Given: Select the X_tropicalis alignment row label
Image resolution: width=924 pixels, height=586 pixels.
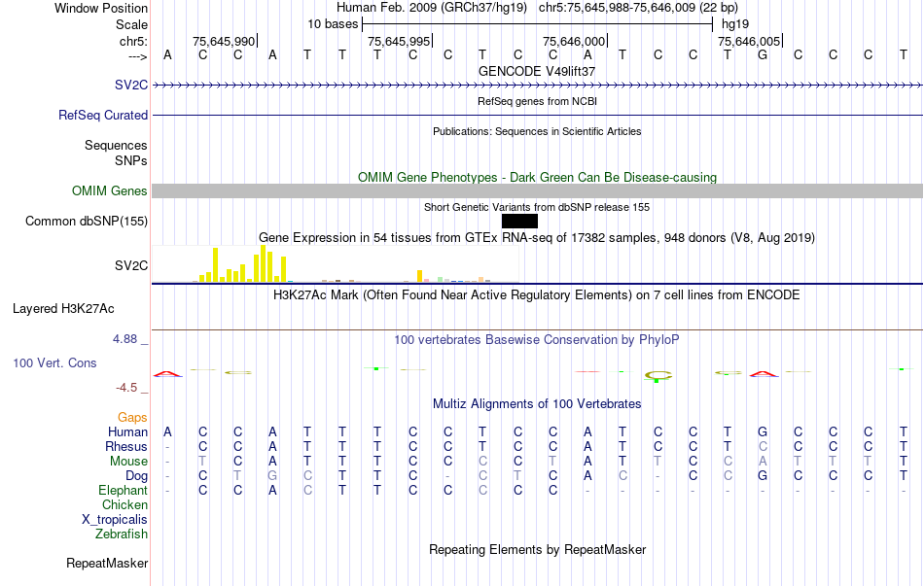Looking at the screenshot, I should click(115, 520).
